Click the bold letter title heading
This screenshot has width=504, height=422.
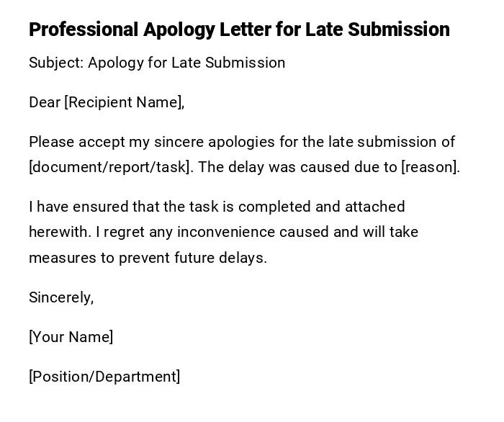point(239,30)
